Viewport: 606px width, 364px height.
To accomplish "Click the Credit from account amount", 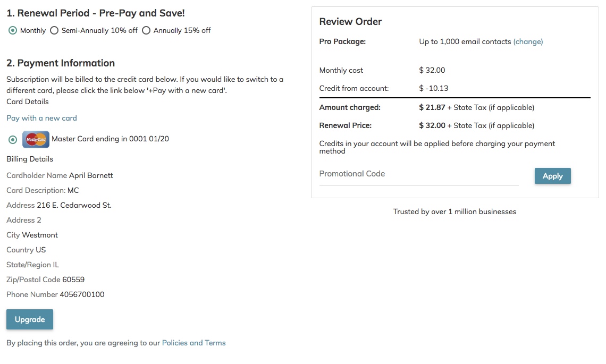I will tap(434, 89).
